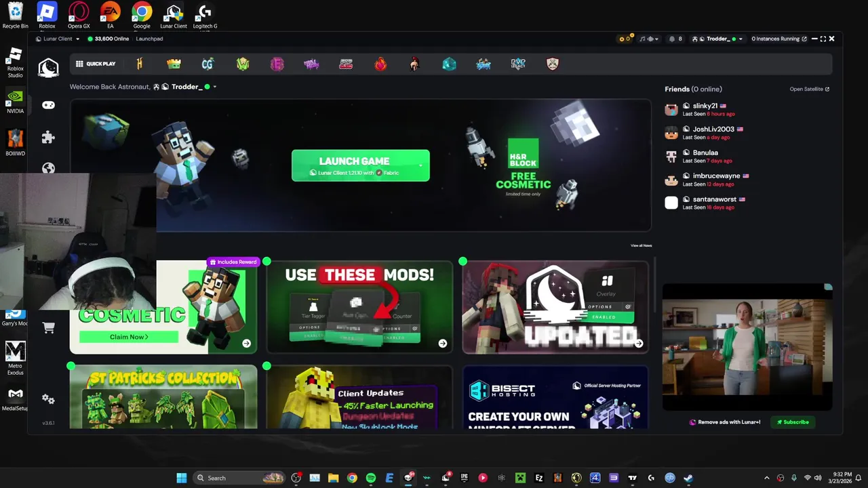Open the settings gears in the sidebar
The width and height of the screenshot is (868, 488).
(48, 399)
